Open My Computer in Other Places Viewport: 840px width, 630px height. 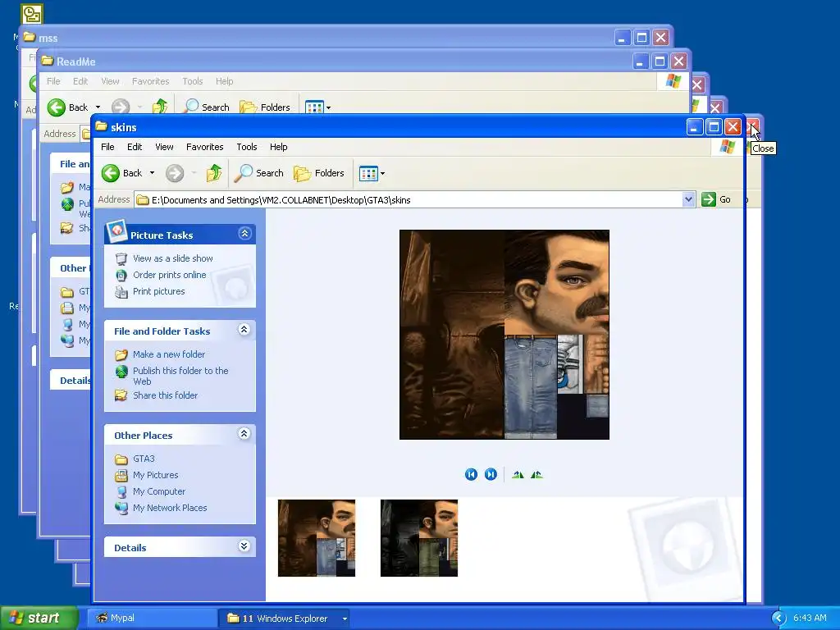(159, 491)
